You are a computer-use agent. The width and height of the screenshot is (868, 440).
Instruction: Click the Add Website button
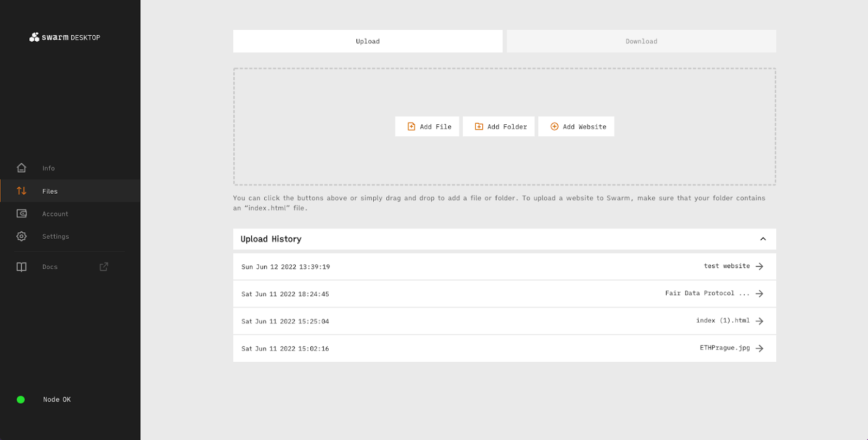coord(576,126)
